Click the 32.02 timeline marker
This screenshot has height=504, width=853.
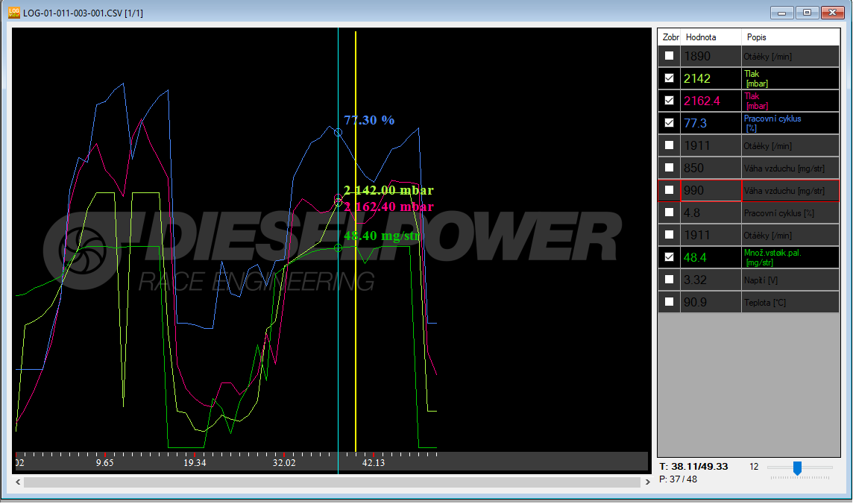click(284, 463)
